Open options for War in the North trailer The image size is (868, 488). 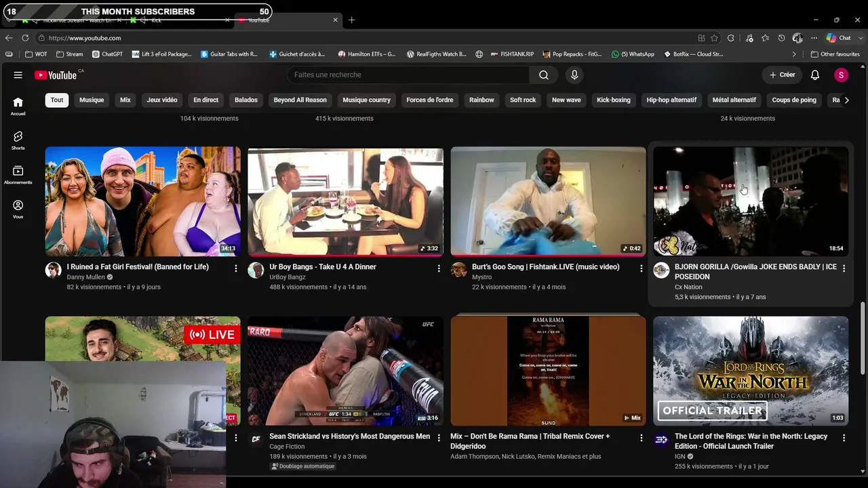[x=844, y=439]
